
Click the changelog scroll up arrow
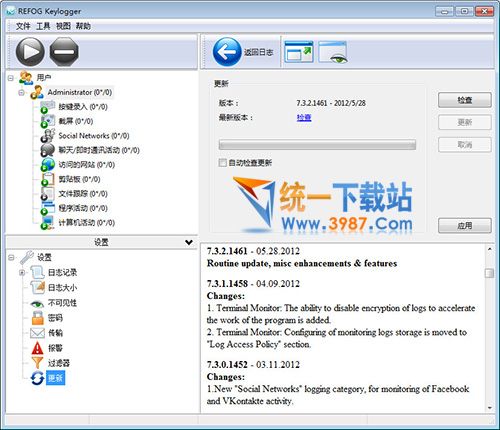click(x=489, y=249)
